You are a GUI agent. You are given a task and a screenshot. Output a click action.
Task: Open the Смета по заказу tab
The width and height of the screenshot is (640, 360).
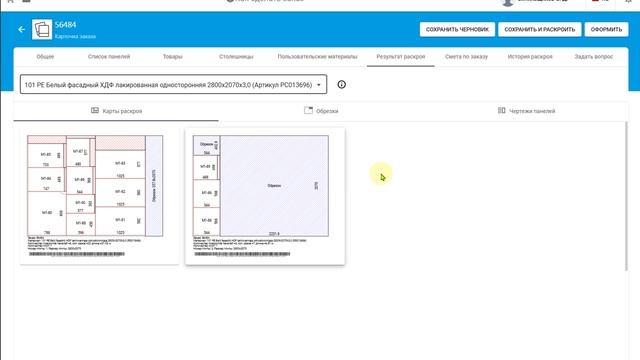click(467, 57)
